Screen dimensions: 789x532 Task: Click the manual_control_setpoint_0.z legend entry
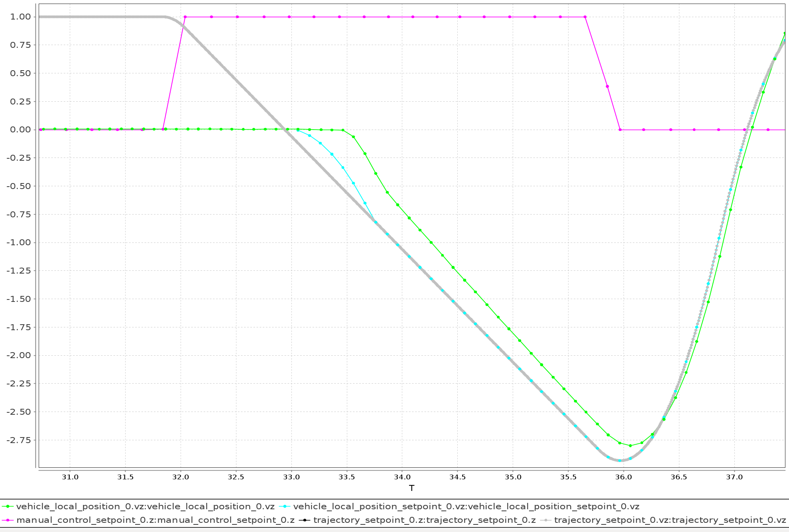pos(149,520)
